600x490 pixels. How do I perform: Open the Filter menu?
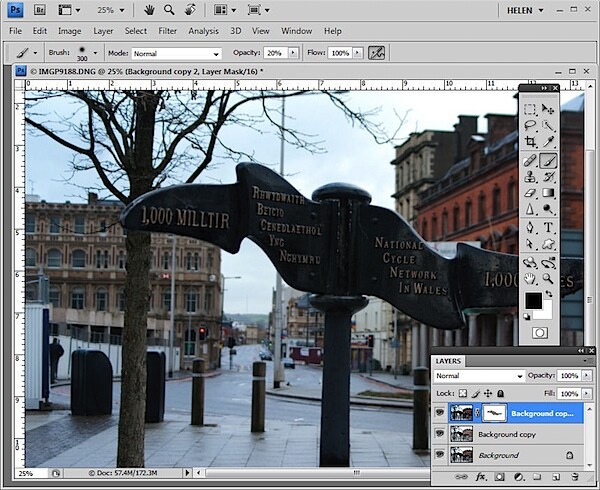[x=168, y=31]
